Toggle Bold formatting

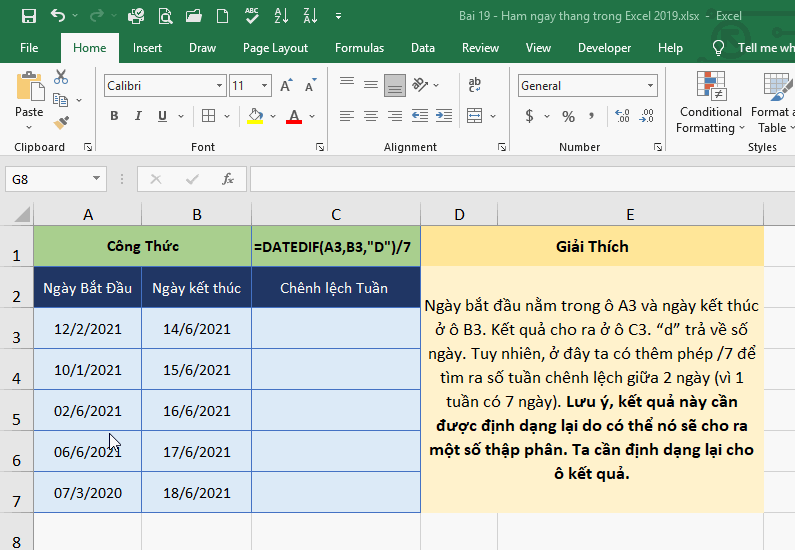114,116
